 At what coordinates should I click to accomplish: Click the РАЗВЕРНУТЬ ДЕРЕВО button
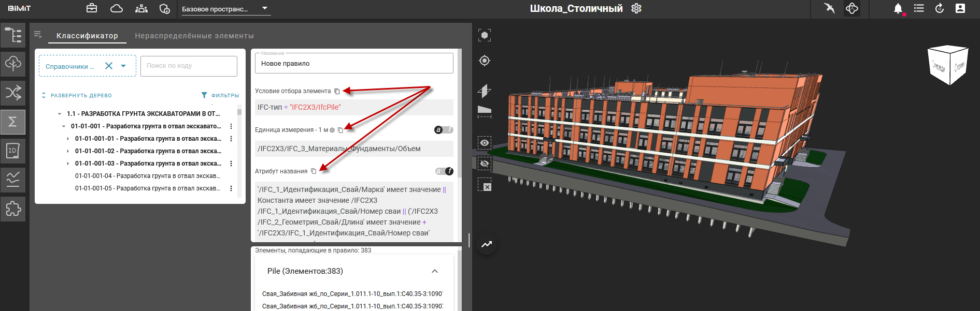pos(77,95)
